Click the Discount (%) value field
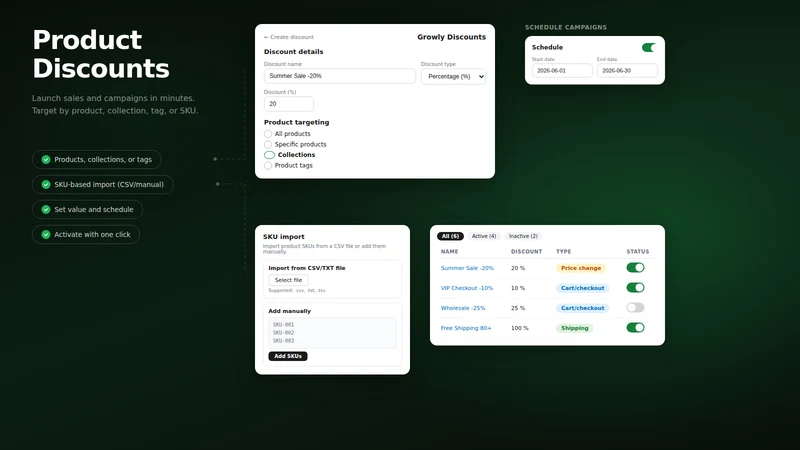This screenshot has height=450, width=800. (289, 104)
